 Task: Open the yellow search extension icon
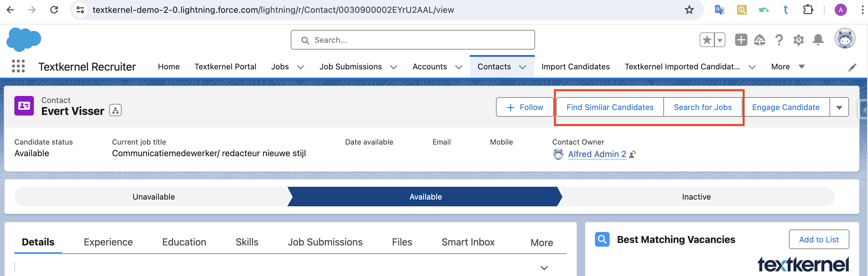tap(741, 10)
